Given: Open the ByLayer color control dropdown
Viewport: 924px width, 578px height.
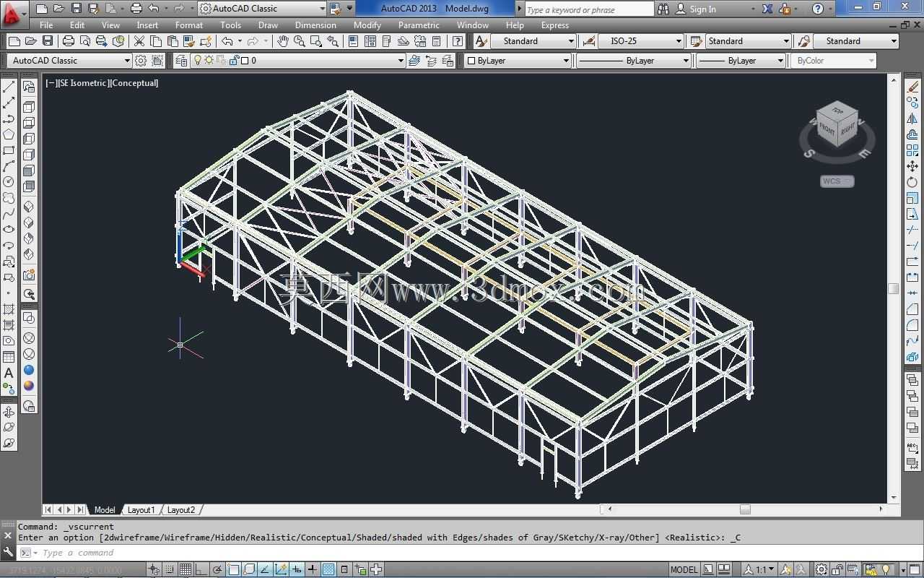Looking at the screenshot, I should [x=517, y=61].
